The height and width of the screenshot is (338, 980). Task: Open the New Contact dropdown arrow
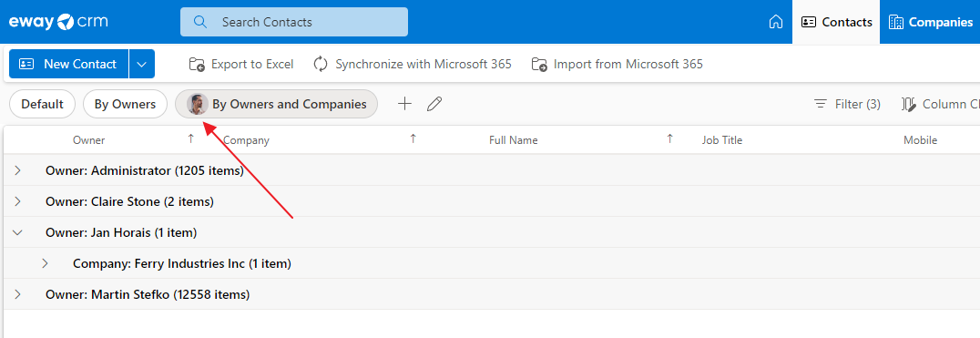142,64
